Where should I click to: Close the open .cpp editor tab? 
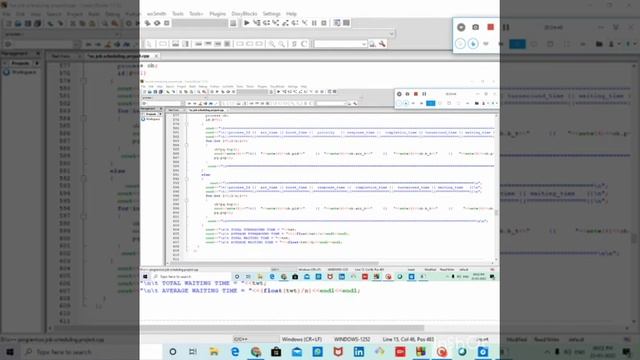point(156,56)
